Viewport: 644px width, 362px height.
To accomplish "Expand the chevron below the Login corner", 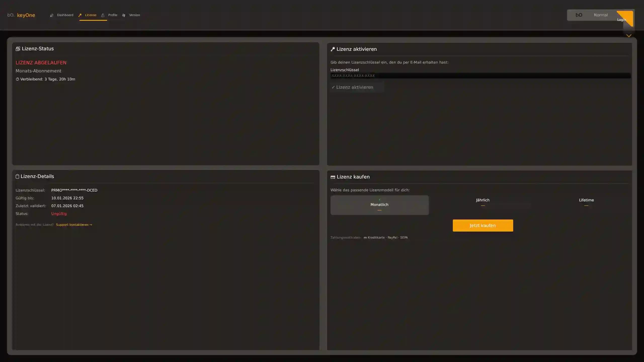I will coord(629,36).
